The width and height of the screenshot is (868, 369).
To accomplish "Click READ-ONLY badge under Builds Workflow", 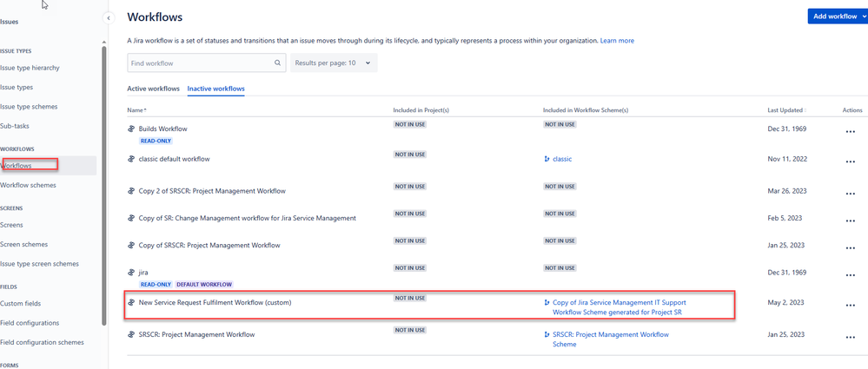I will coord(156,141).
